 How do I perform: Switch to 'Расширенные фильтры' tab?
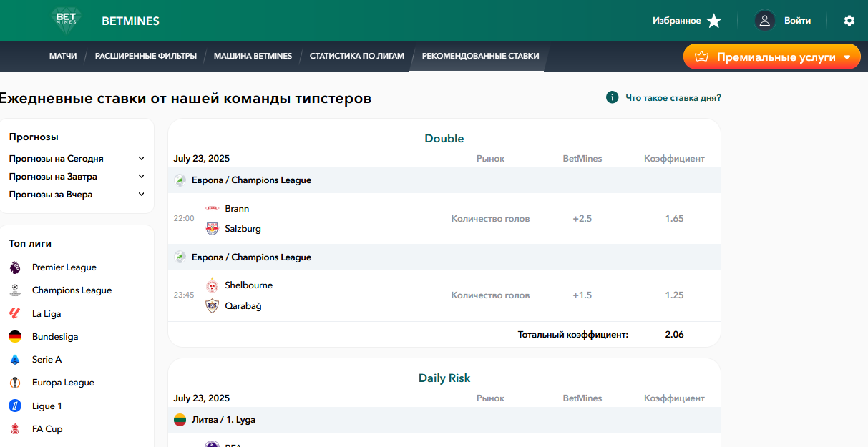tap(146, 56)
